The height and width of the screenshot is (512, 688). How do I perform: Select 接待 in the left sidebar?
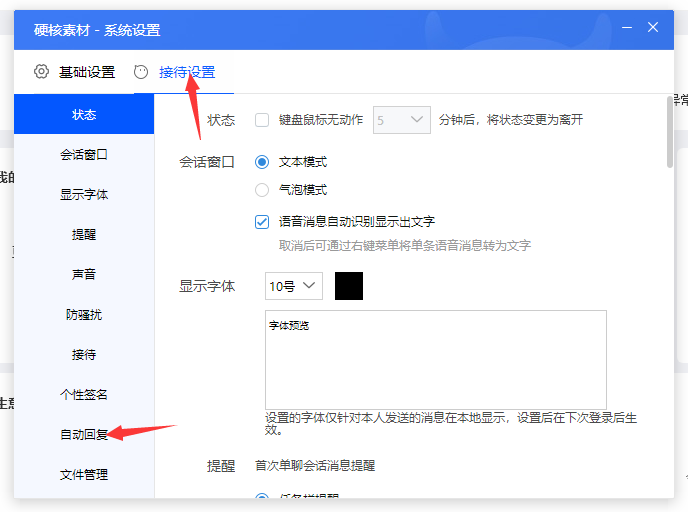point(84,354)
